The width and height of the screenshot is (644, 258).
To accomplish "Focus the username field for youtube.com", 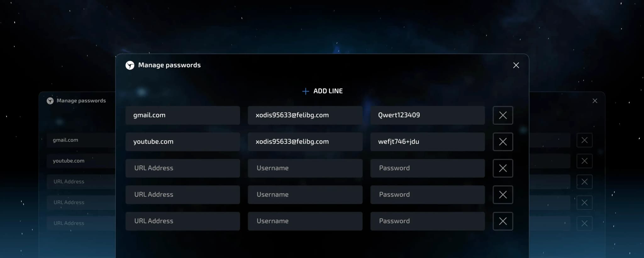I will [x=305, y=142].
